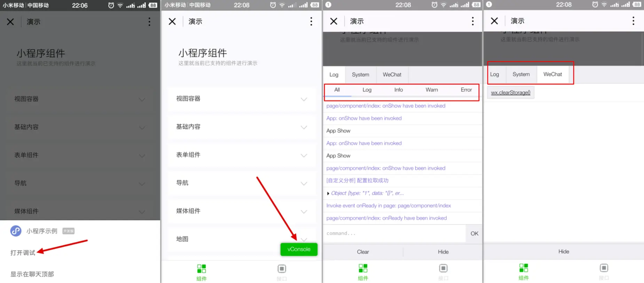This screenshot has width=644, height=283.
Task: Select the Info log filter
Action: (399, 90)
